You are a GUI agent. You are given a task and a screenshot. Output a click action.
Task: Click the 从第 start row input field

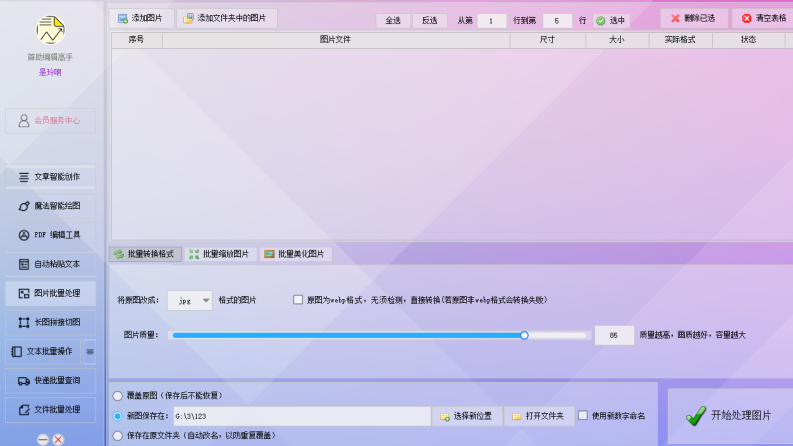pyautogui.click(x=491, y=21)
